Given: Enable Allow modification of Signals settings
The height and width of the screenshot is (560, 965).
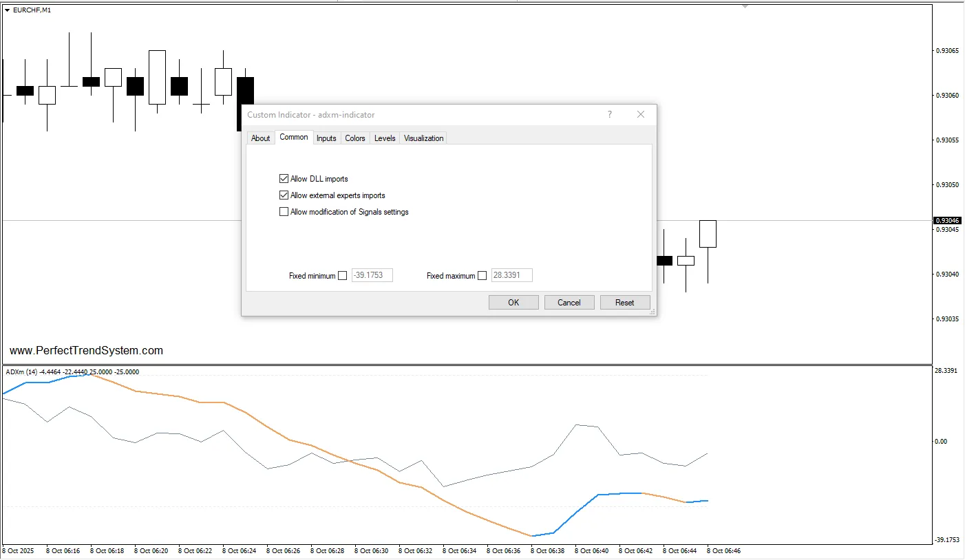Looking at the screenshot, I should (x=284, y=212).
